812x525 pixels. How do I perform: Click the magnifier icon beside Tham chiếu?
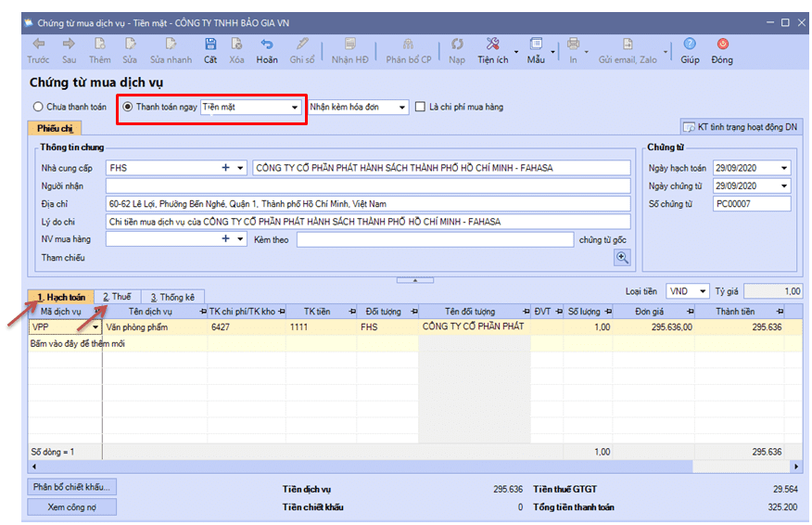click(622, 258)
